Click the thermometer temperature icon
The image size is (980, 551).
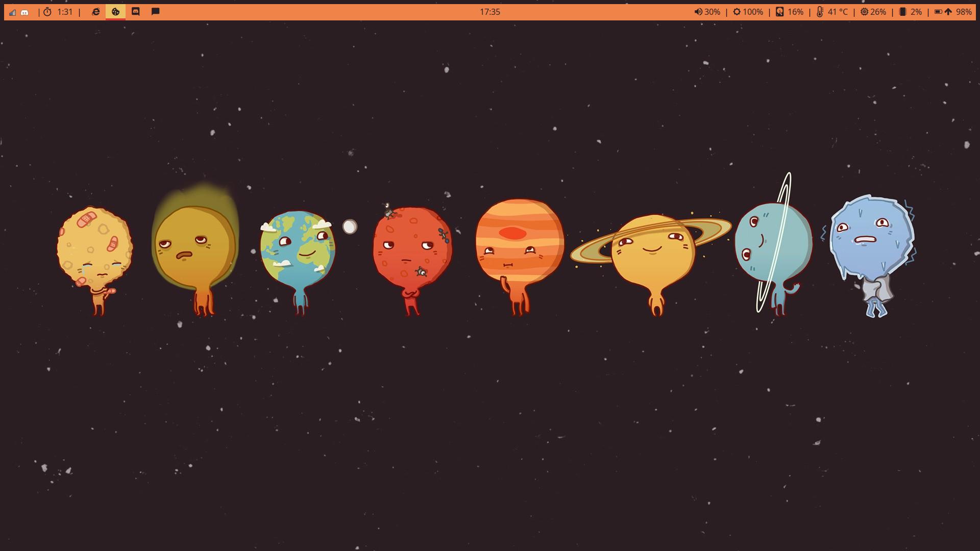click(x=820, y=12)
